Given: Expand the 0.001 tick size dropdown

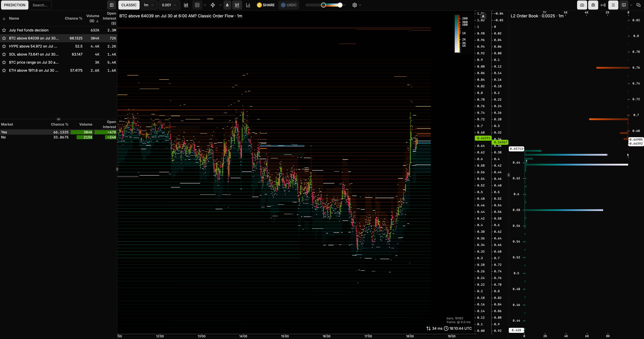Looking at the screenshot, I should pyautogui.click(x=169, y=5).
